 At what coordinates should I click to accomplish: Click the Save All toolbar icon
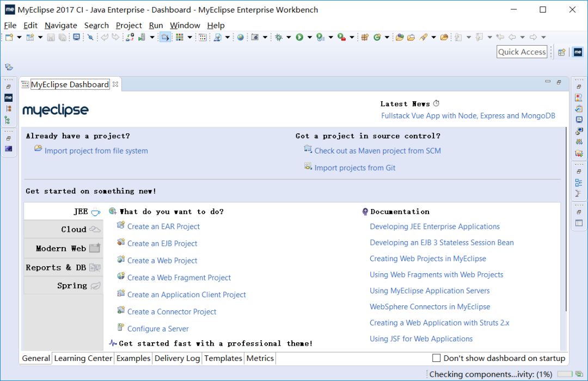pos(62,37)
